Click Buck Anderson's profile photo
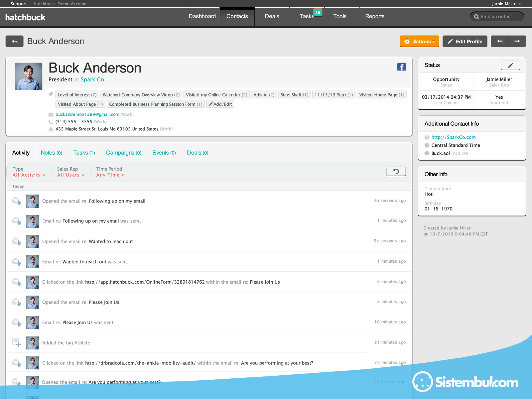 point(29,76)
